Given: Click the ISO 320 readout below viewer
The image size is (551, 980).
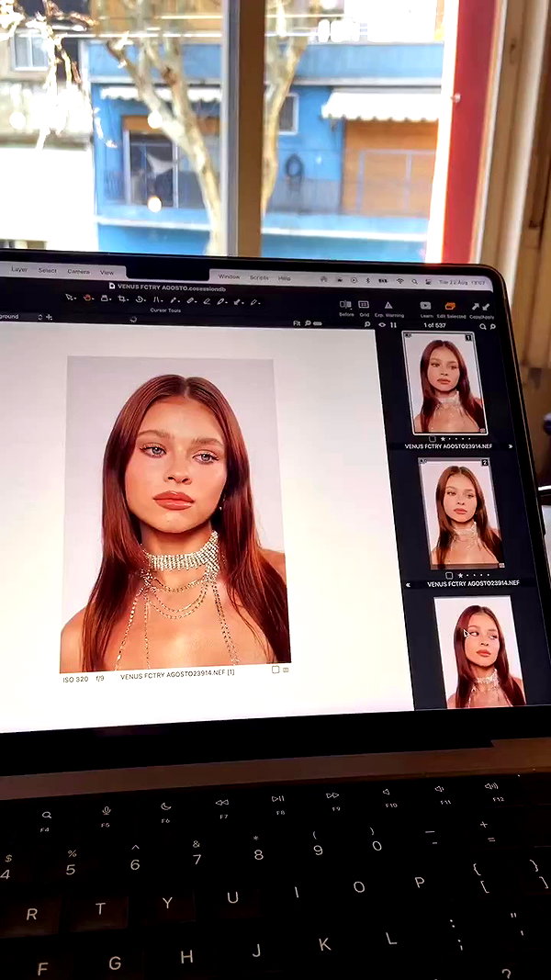Looking at the screenshot, I should point(75,680).
